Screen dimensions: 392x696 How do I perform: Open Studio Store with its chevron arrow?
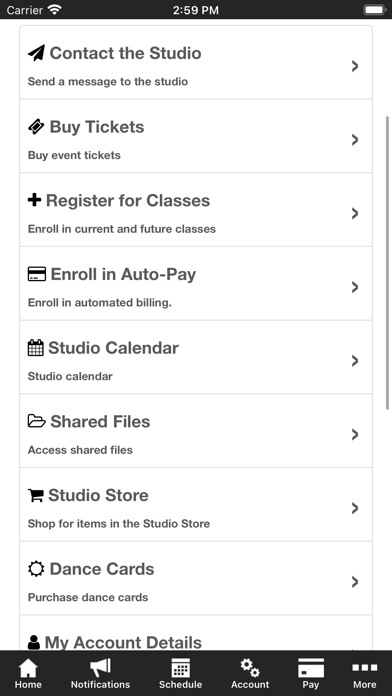click(355, 508)
